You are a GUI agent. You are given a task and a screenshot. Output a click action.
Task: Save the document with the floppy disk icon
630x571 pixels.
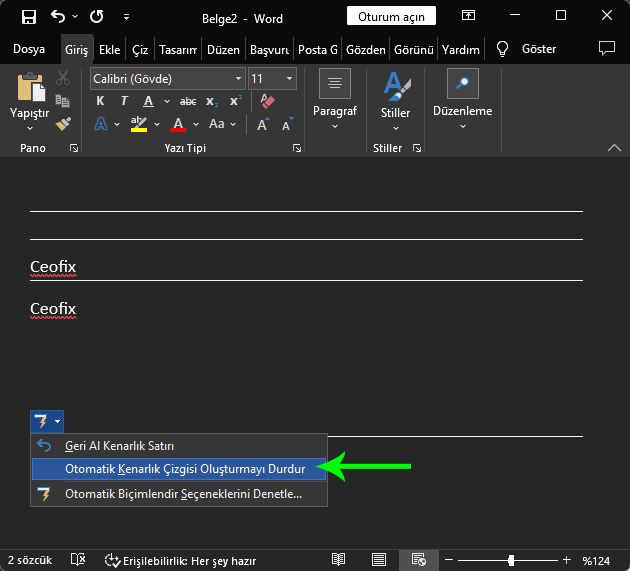(29, 17)
